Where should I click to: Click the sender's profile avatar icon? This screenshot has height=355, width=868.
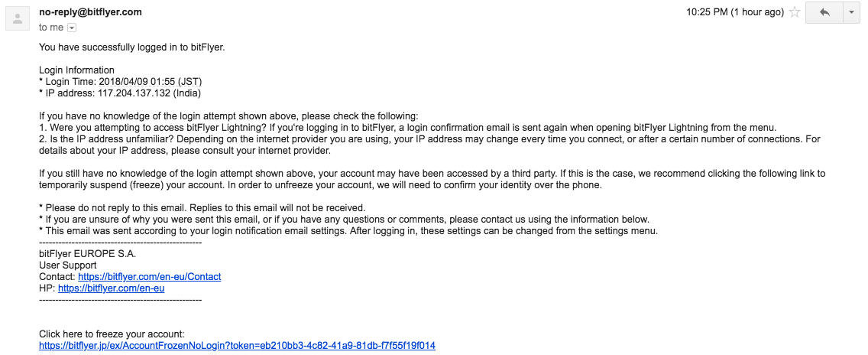pyautogui.click(x=18, y=19)
